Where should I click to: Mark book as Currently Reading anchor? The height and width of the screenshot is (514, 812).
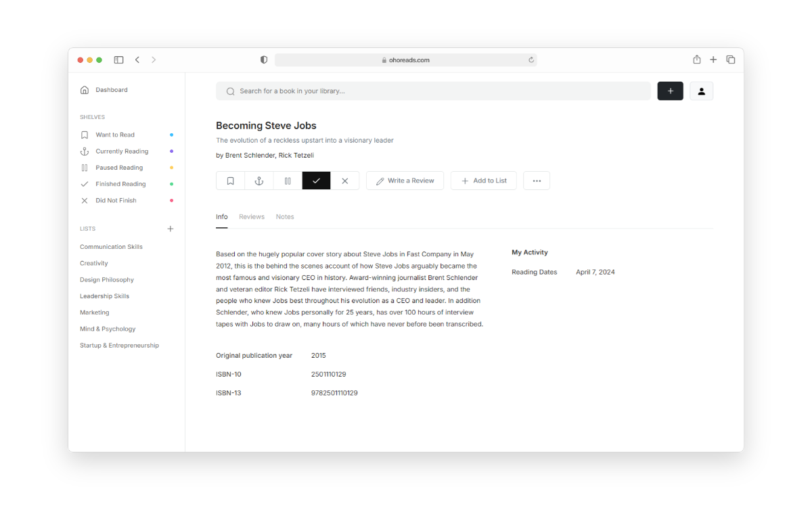(x=259, y=181)
